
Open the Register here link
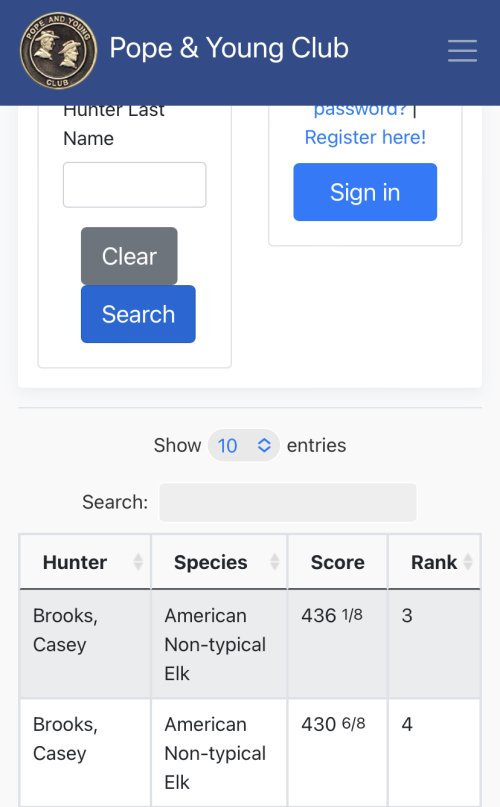(x=365, y=137)
